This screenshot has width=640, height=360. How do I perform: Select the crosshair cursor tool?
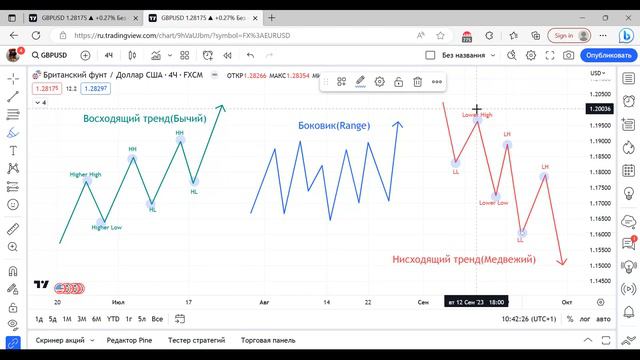(x=13, y=78)
